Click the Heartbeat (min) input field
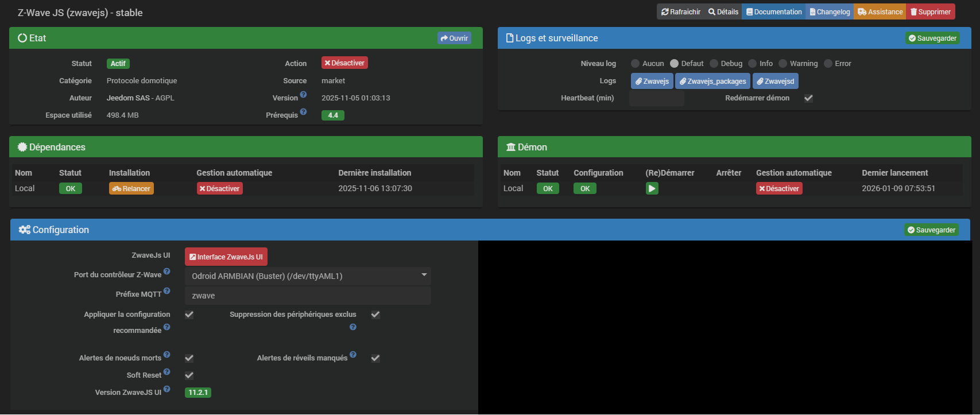This screenshot has width=980, height=415. point(657,98)
